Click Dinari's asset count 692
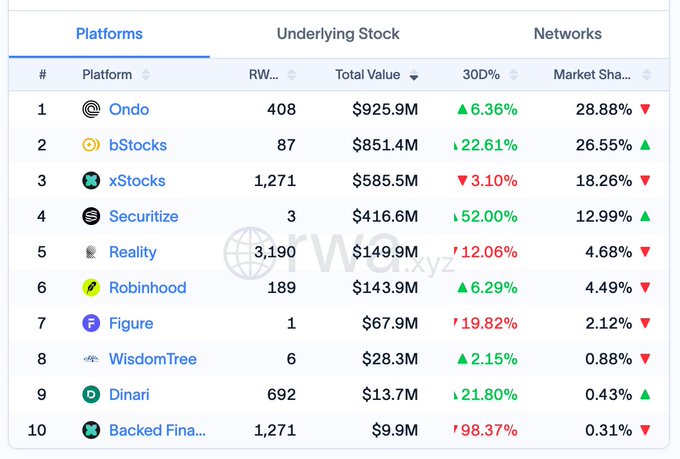680x459 pixels. pyautogui.click(x=281, y=394)
